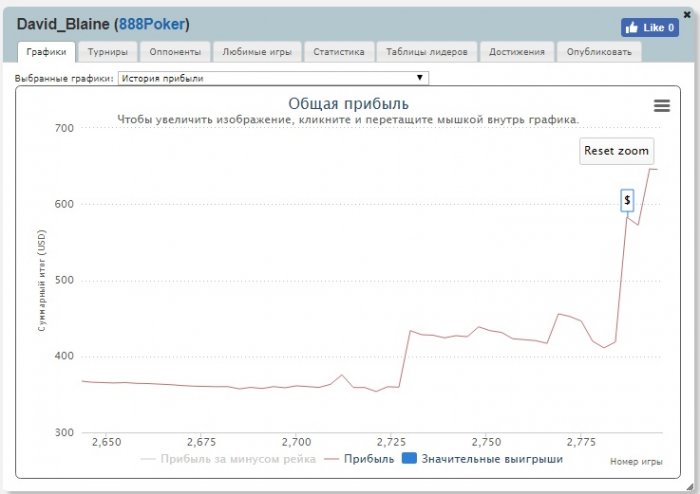Viewport: 700px width, 494px height.
Task: Open the chart context hamburger menu
Action: tap(662, 106)
